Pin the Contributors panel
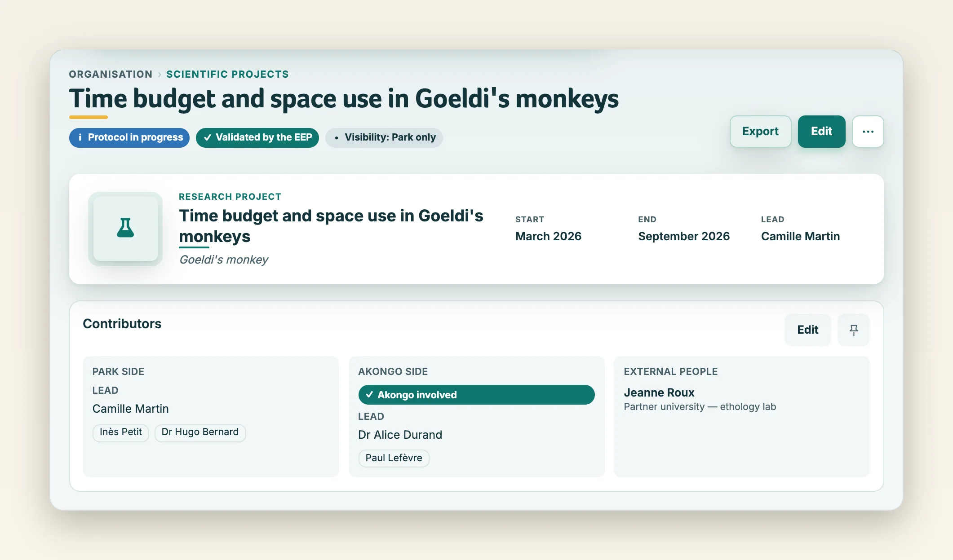Viewport: 953px width, 560px height. [854, 330]
